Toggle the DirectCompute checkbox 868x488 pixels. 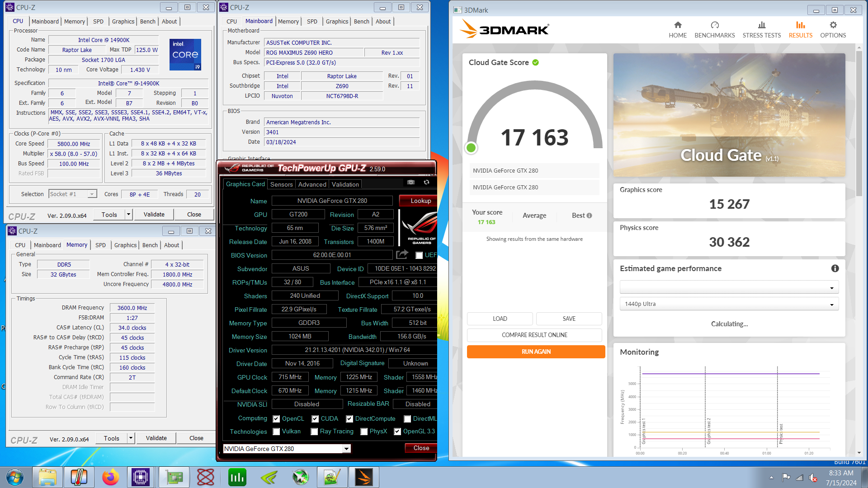pyautogui.click(x=349, y=419)
